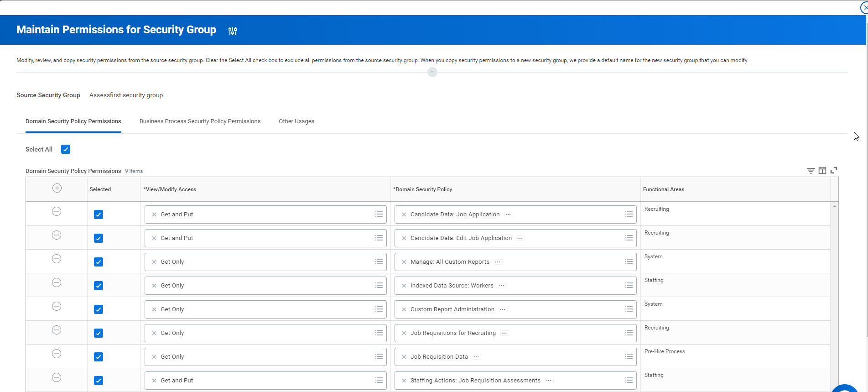This screenshot has width=868, height=392.
Task: Collapse the instructions section chevron
Action: click(x=432, y=72)
